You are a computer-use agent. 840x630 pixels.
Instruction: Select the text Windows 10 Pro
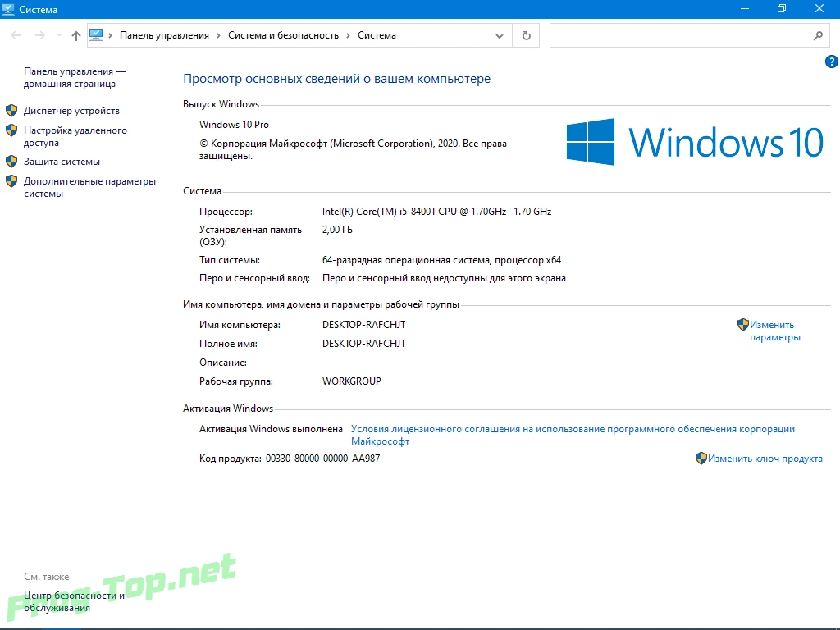(234, 125)
